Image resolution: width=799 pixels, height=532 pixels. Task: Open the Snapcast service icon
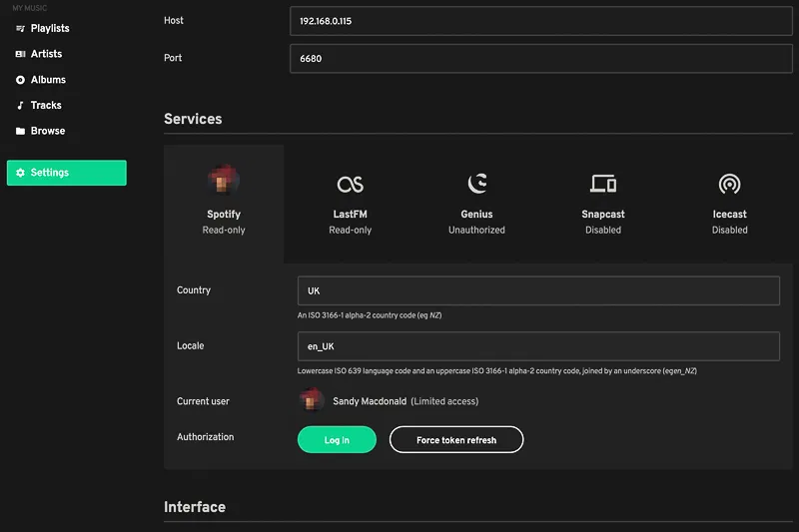(602, 184)
